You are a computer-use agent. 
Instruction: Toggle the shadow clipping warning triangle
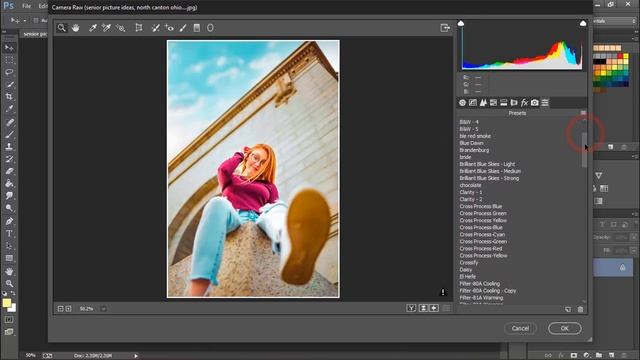point(461,23)
